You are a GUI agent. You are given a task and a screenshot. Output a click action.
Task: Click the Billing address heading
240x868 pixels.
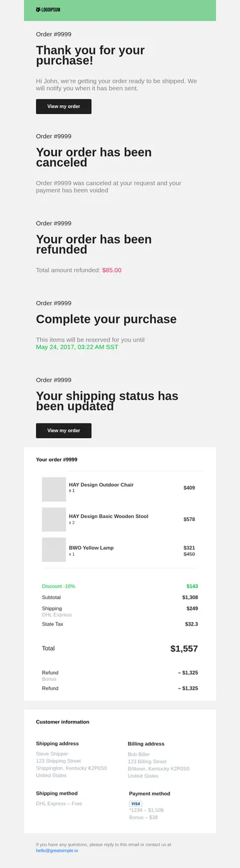146,744
